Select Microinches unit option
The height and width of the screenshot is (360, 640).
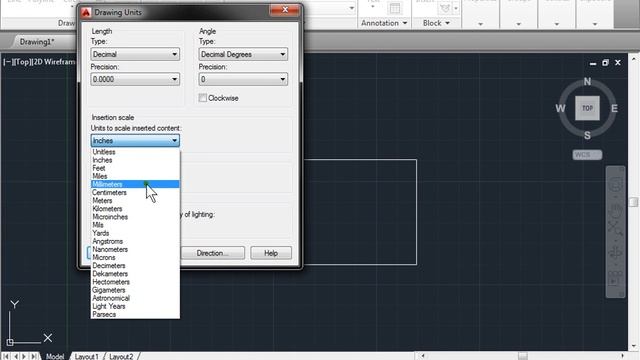(135, 217)
